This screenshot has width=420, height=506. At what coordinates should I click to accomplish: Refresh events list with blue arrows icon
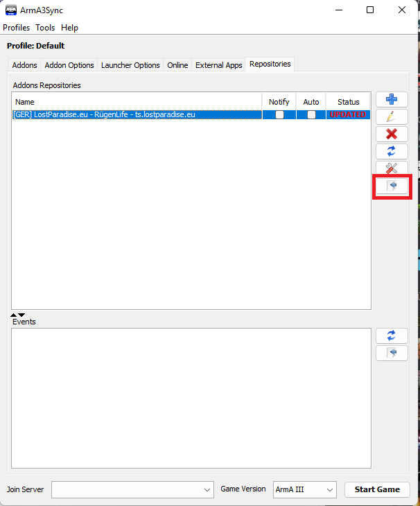tap(392, 335)
